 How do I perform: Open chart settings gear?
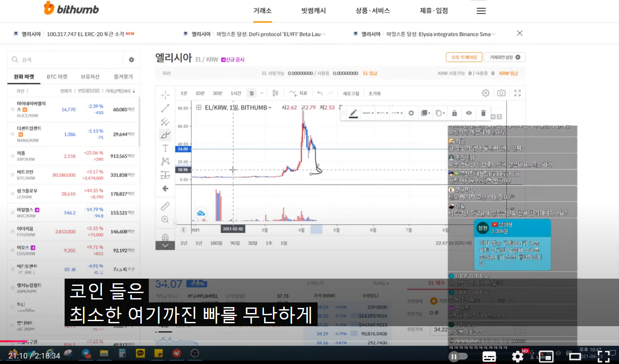coord(486,93)
